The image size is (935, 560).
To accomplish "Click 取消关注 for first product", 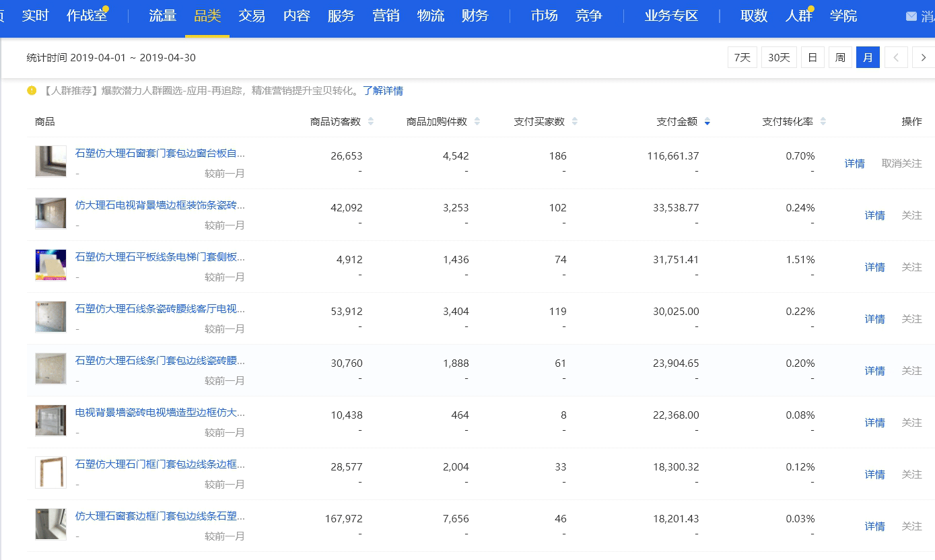I will [901, 164].
